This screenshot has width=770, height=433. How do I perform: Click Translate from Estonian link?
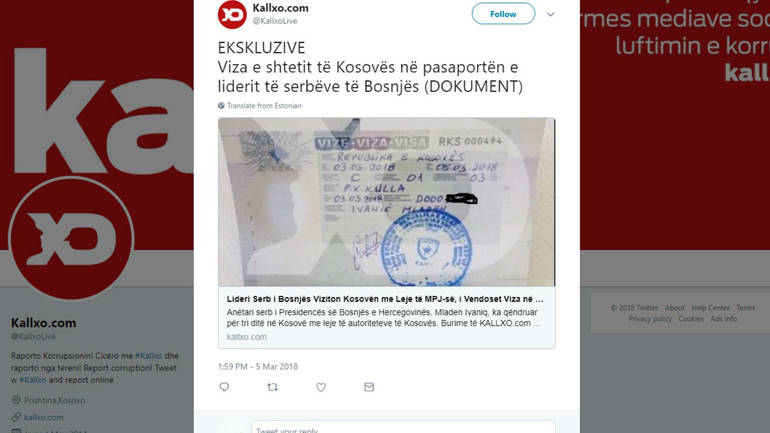(x=264, y=106)
